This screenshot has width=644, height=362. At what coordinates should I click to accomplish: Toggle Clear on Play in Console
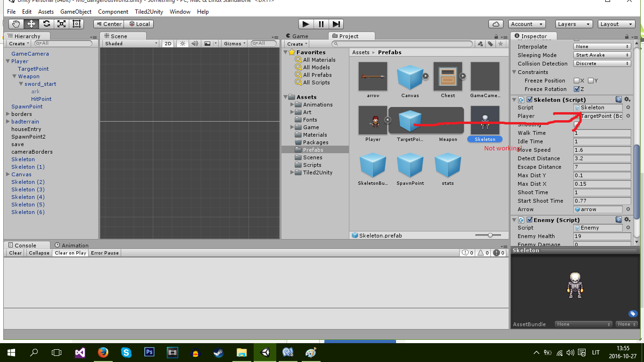point(71,253)
